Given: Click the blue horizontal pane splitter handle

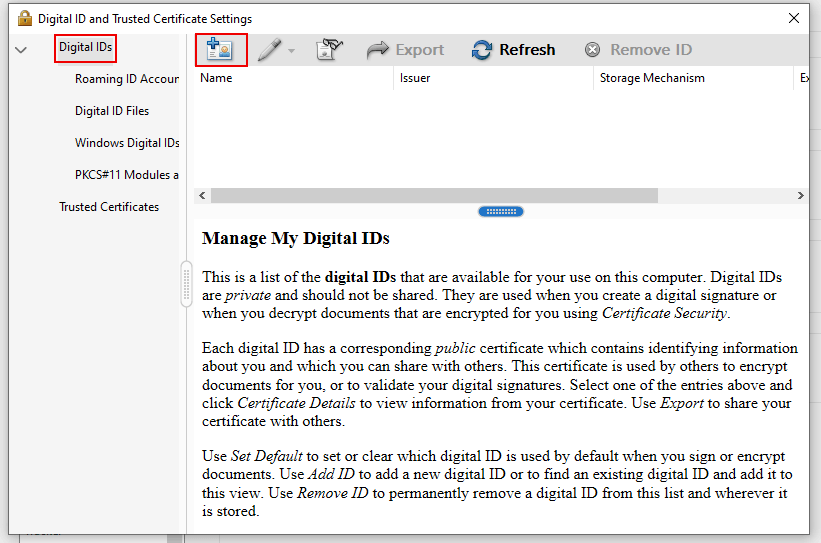Looking at the screenshot, I should click(501, 212).
